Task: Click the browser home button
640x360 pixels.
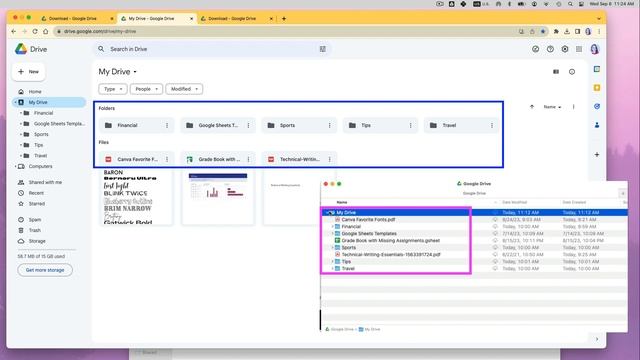Action: coord(45,31)
